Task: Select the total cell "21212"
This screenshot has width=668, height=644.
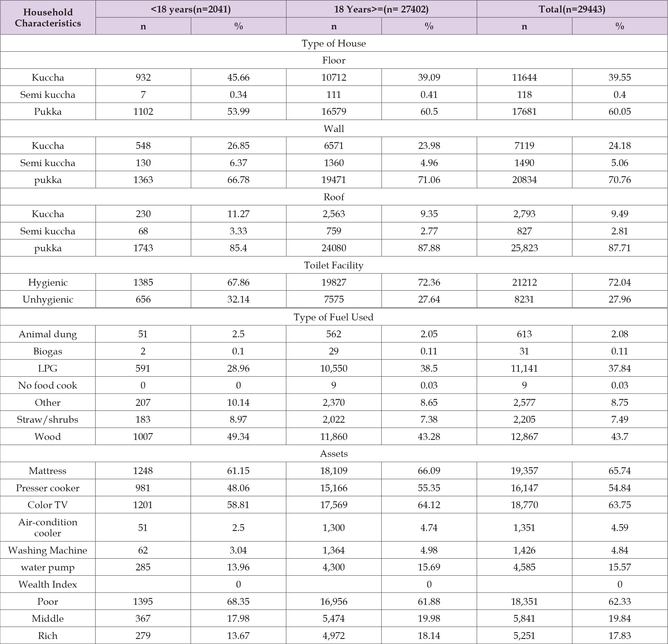Action: coord(524,282)
